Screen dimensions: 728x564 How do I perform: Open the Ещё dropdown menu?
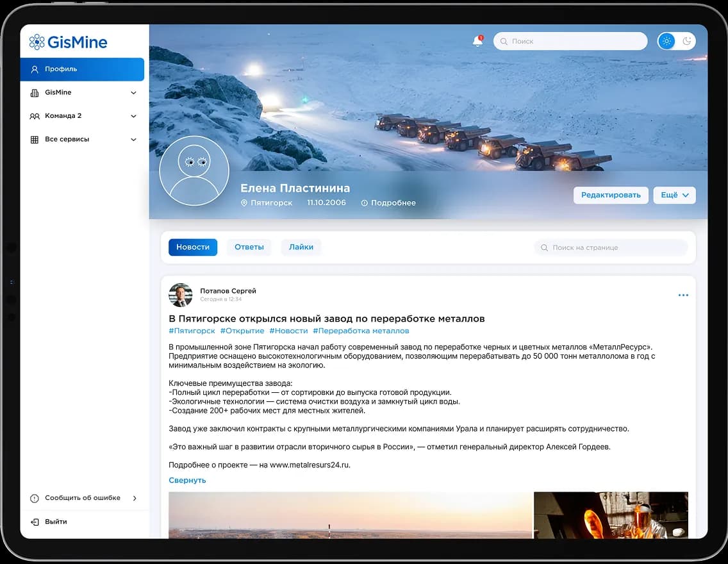click(x=674, y=195)
